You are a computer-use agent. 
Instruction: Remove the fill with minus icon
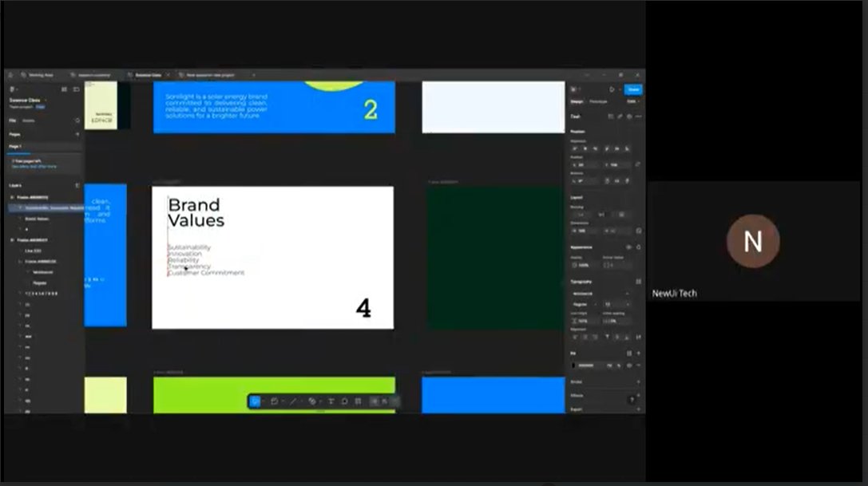coord(638,365)
